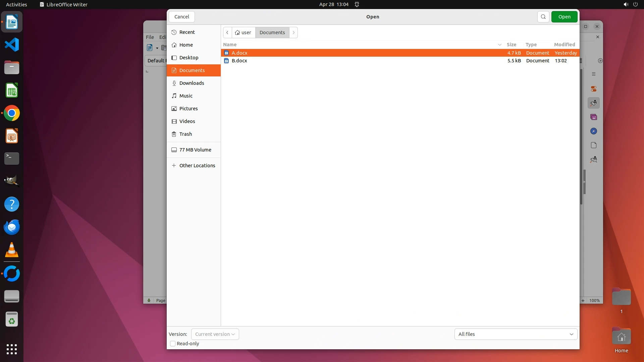Launch Thunderbird from the dock
Image resolution: width=644 pixels, height=362 pixels.
[12, 227]
